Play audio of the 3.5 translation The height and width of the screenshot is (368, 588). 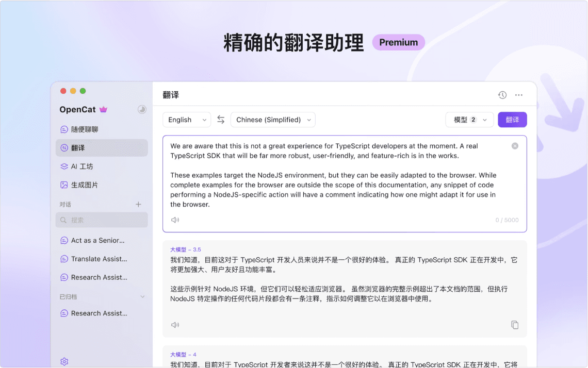pyautogui.click(x=175, y=325)
